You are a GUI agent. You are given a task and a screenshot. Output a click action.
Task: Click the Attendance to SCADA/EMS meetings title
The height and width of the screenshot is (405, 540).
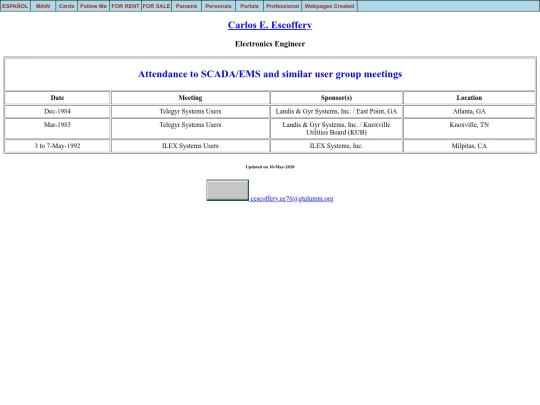coord(270,74)
